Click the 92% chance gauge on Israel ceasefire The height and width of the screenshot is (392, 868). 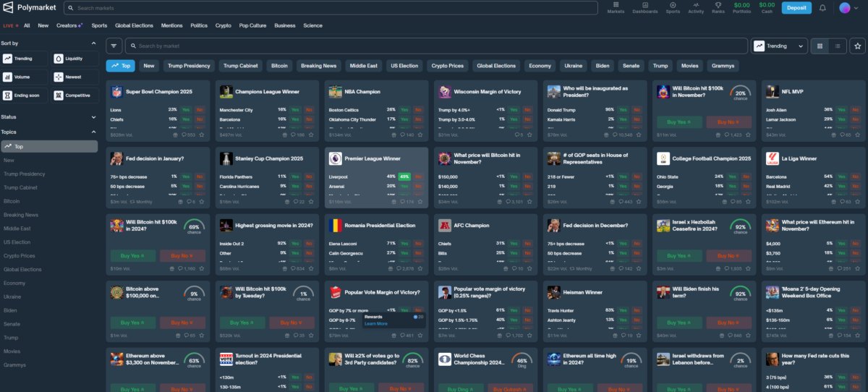coord(739,226)
